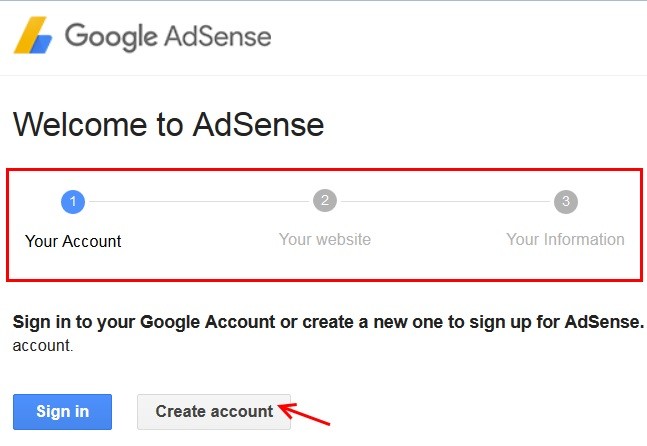The width and height of the screenshot is (647, 446).
Task: Click the "Google" wordmark in the header
Action: pyautogui.click(x=110, y=37)
